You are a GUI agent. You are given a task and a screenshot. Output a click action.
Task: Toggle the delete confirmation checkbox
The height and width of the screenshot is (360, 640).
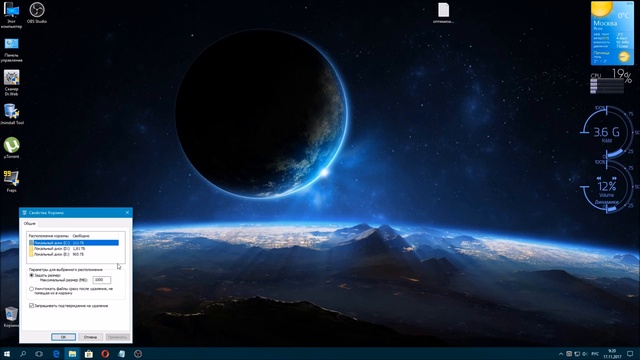pyautogui.click(x=31, y=306)
